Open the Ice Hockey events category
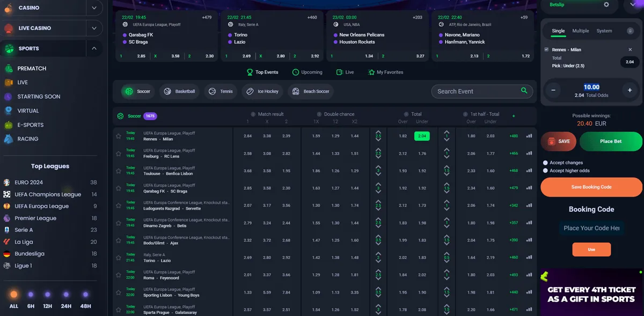Image resolution: width=644 pixels, height=316 pixels. tap(262, 91)
